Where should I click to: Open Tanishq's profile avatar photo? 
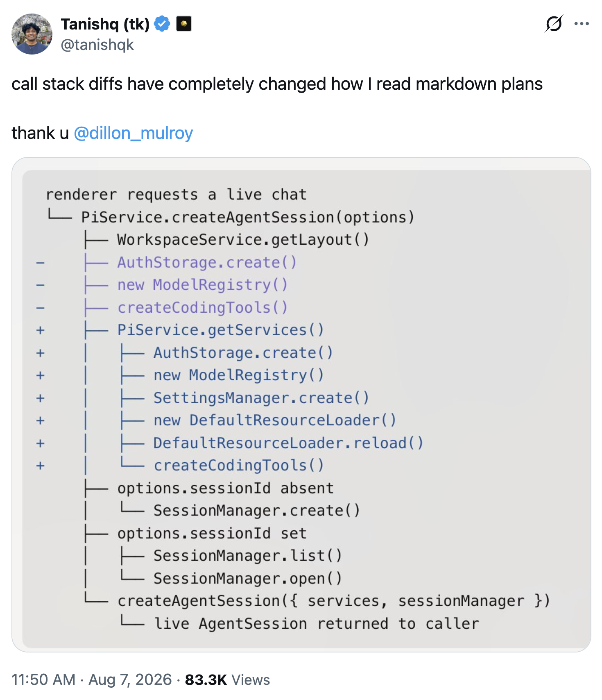[x=32, y=34]
